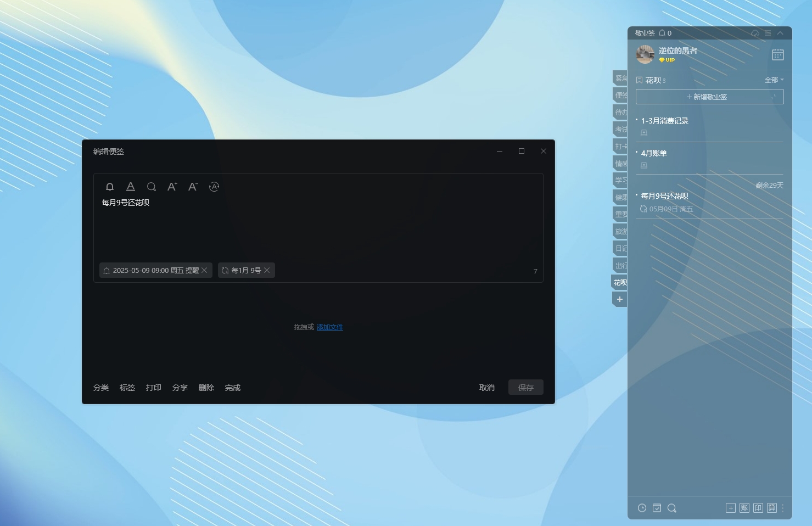The width and height of the screenshot is (812, 526).
Task: Remove the 2025-05-09 09:00 reminder tag
Action: [x=204, y=270]
